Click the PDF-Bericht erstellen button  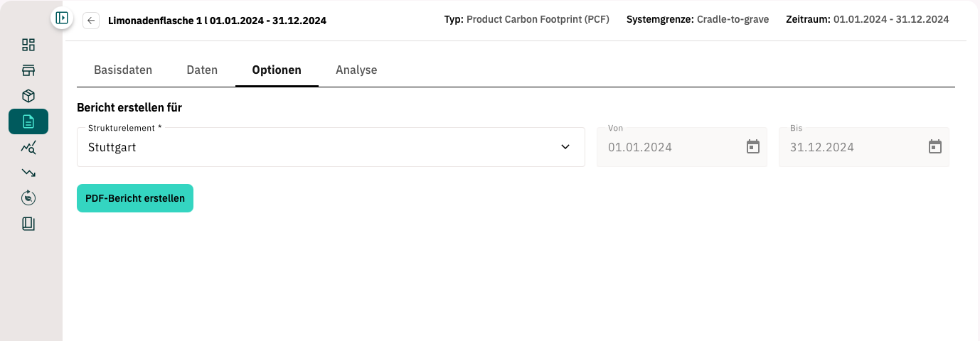(135, 198)
